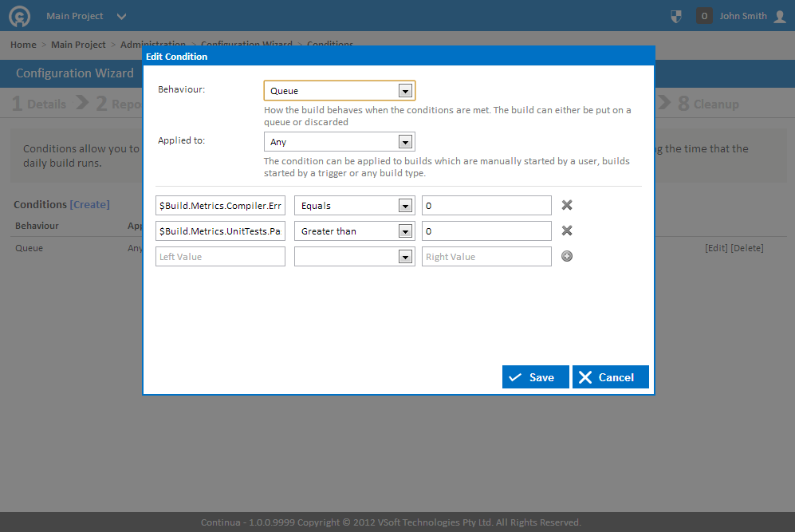The image size is (795, 532).
Task: Open Main Project breadcrumb link
Action: (78, 45)
